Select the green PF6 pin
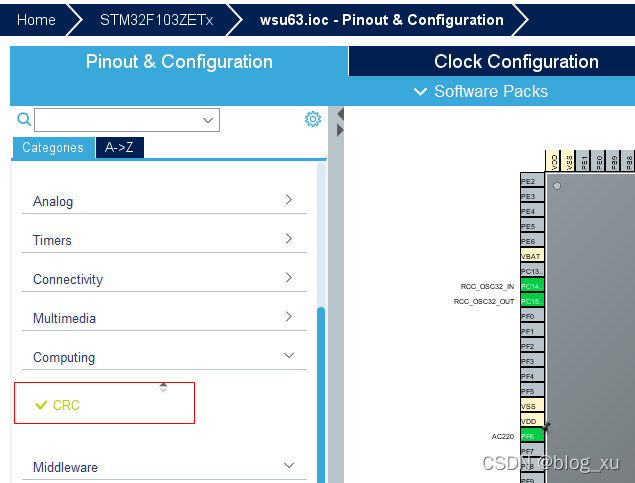 pyautogui.click(x=532, y=436)
